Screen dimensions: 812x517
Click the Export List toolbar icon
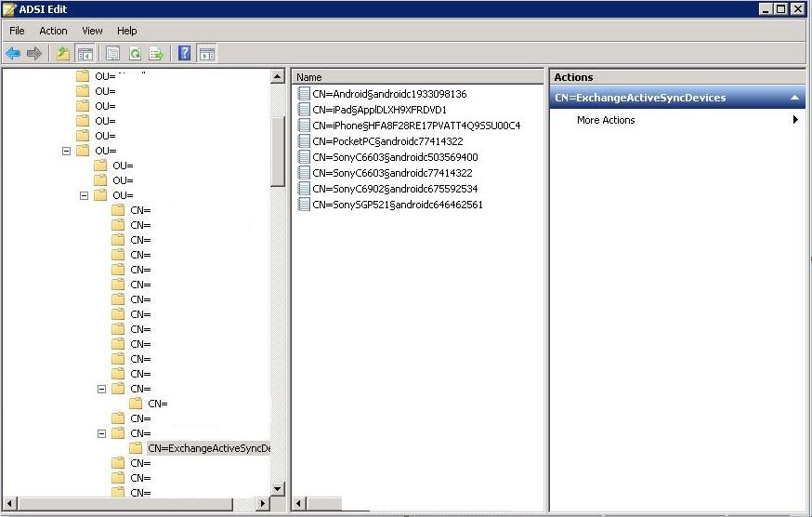pos(156,53)
